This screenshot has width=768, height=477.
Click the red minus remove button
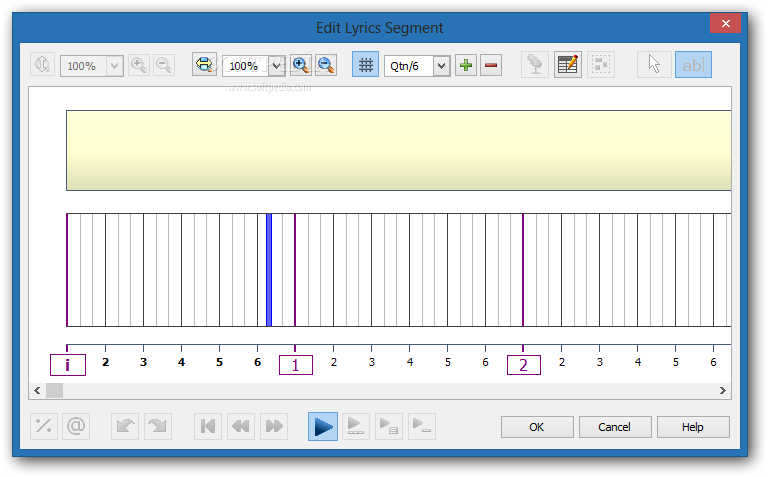point(491,65)
